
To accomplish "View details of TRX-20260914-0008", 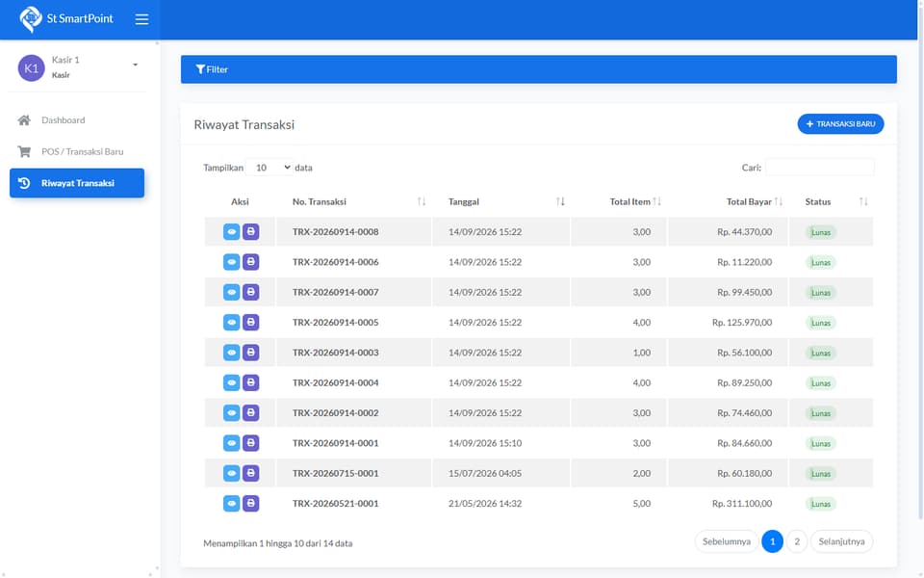I will (232, 232).
